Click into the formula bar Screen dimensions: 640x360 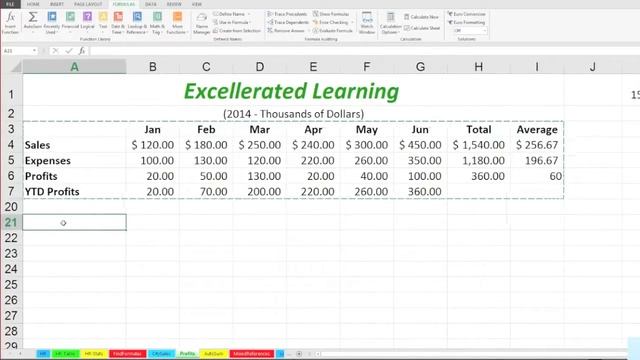tap(364, 51)
